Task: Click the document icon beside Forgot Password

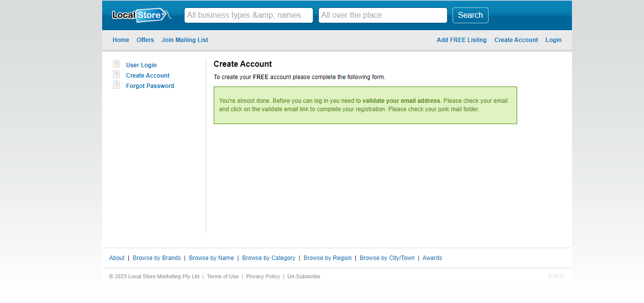Action: point(116,85)
